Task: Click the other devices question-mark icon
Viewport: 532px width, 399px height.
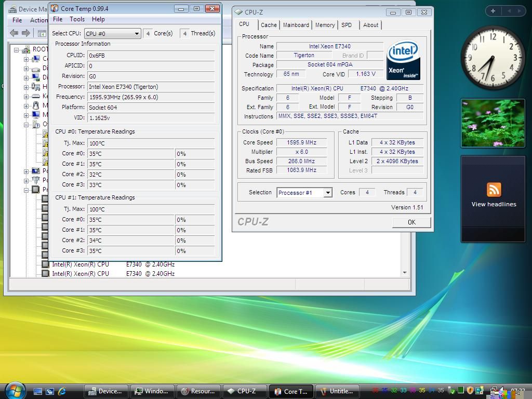Action: click(36, 124)
